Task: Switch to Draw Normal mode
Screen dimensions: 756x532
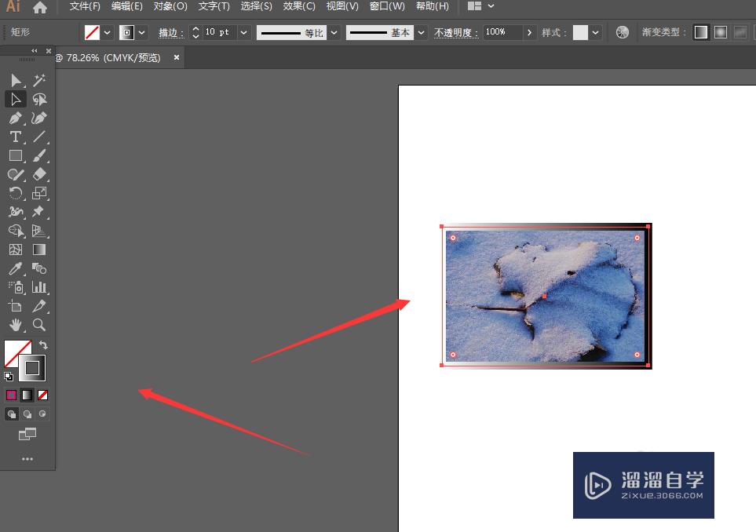Action: 12,414
